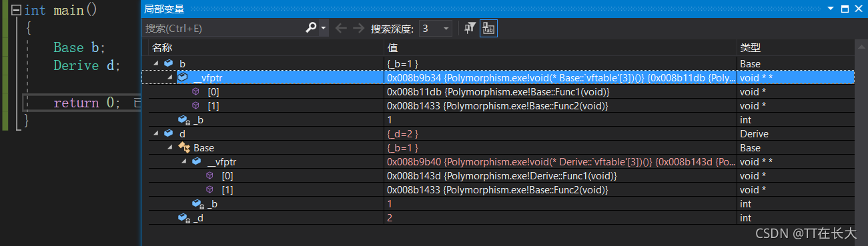Click the locked field icon of d's Base _b
This screenshot has width=868, height=246.
(197, 203)
